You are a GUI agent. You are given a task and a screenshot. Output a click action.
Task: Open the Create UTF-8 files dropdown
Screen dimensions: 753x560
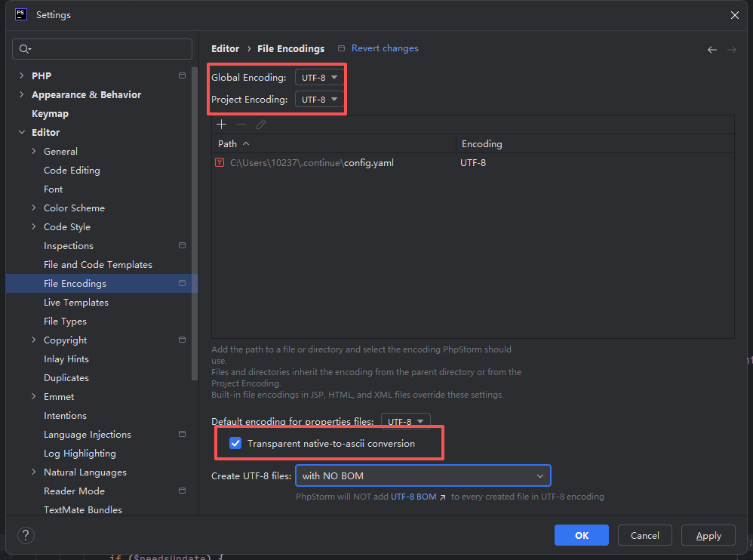click(423, 476)
